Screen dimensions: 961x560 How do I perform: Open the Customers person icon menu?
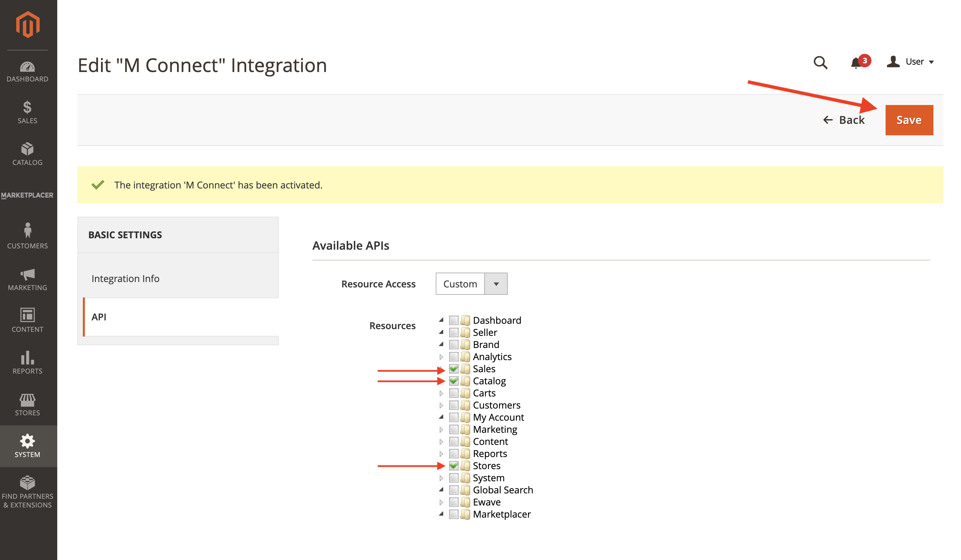(x=28, y=236)
